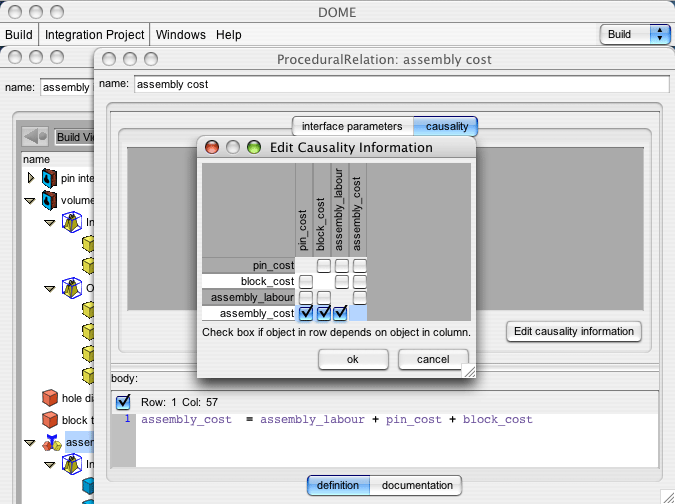Uncheck assembly_cost depends on block_cost
The image size is (675, 504).
pyautogui.click(x=324, y=313)
